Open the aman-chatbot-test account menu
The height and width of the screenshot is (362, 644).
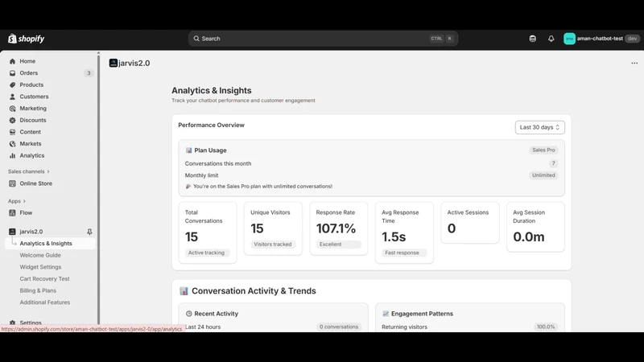[601, 39]
